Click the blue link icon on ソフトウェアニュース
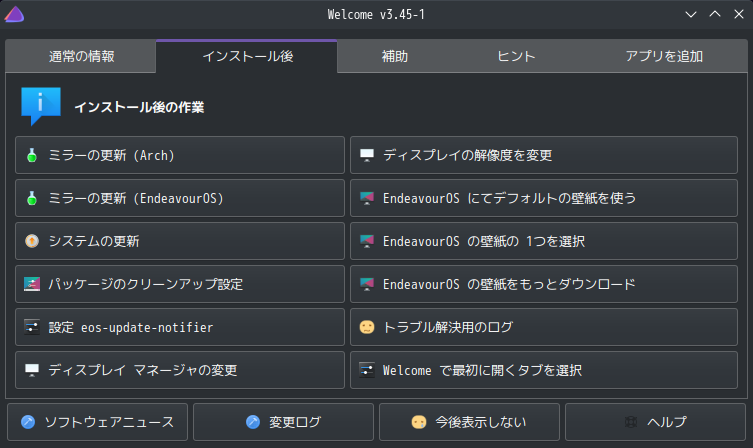Image resolution: width=753 pixels, height=448 pixels. click(x=28, y=422)
